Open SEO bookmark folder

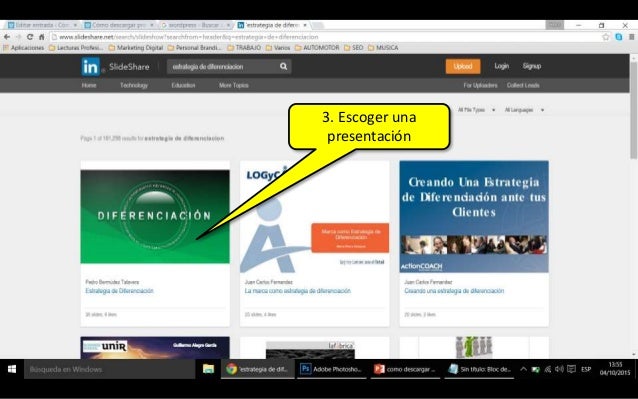click(354, 48)
